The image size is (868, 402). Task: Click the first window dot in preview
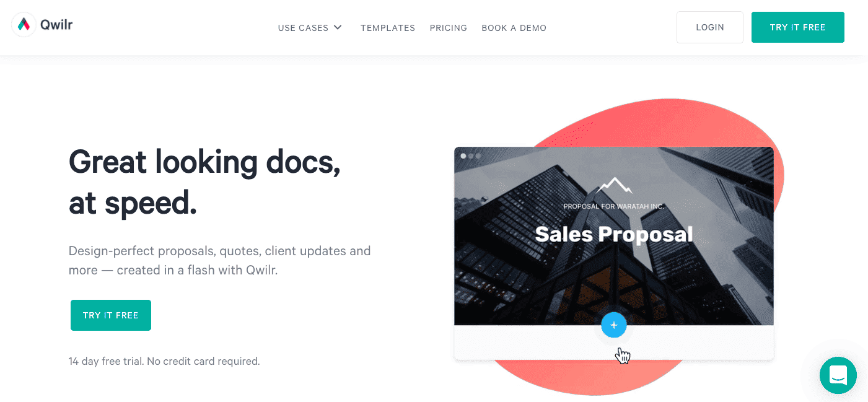pos(463,156)
